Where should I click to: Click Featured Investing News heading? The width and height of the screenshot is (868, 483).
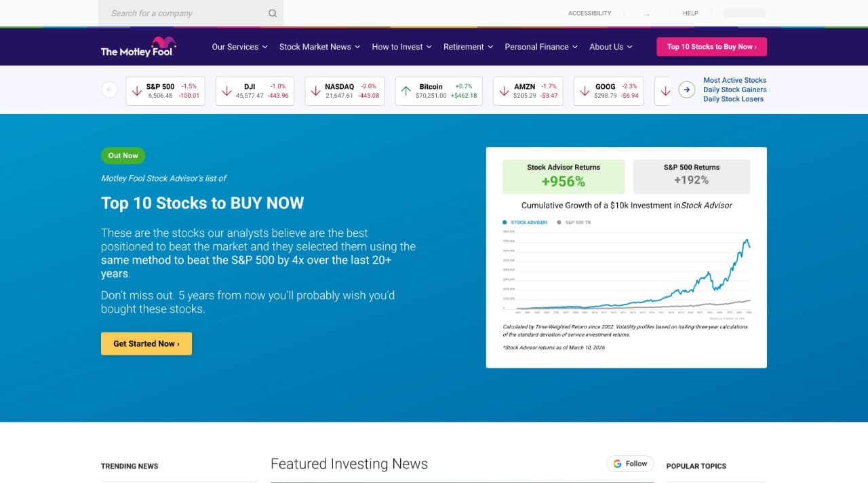coord(349,464)
